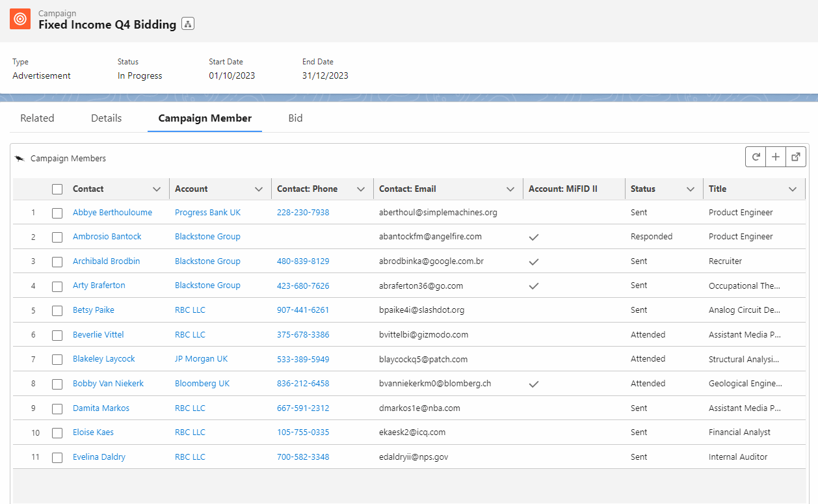Screen dimensions: 818x504
Task: Click the Campaign Members panel logo icon
Action: coord(20,159)
